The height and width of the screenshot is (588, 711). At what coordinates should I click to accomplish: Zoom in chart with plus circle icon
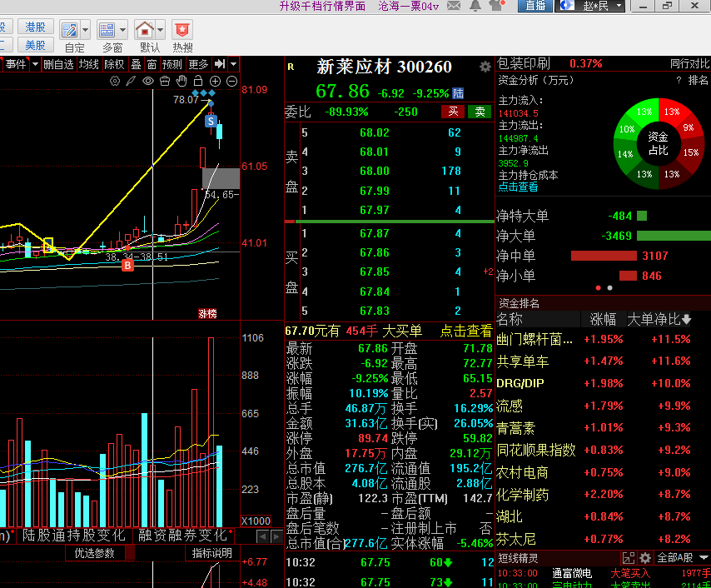click(x=215, y=82)
